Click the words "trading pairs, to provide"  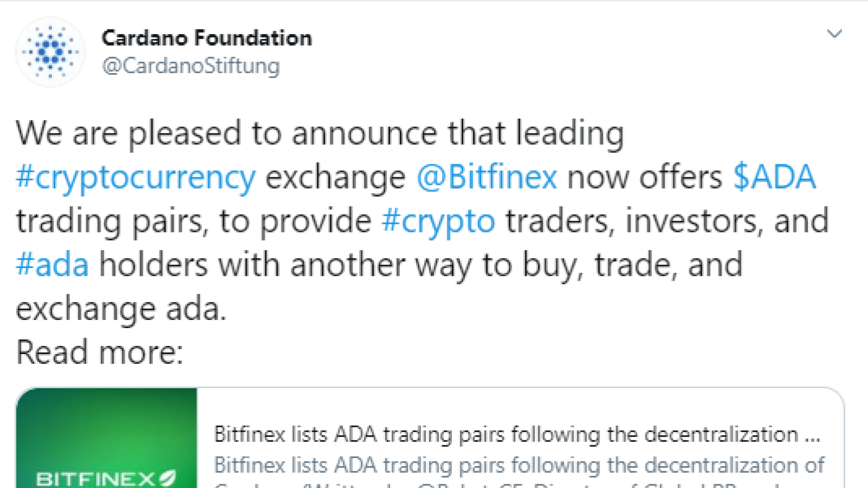coord(194,222)
